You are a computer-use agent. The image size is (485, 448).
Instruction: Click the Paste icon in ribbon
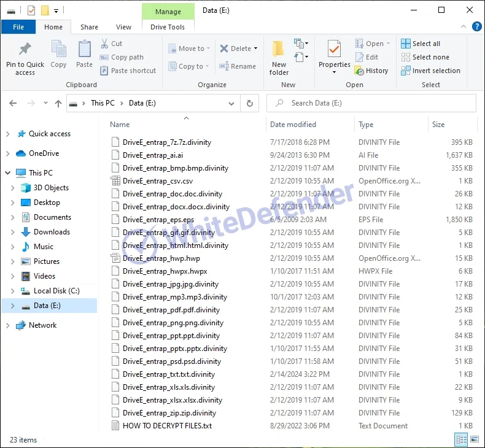(84, 50)
